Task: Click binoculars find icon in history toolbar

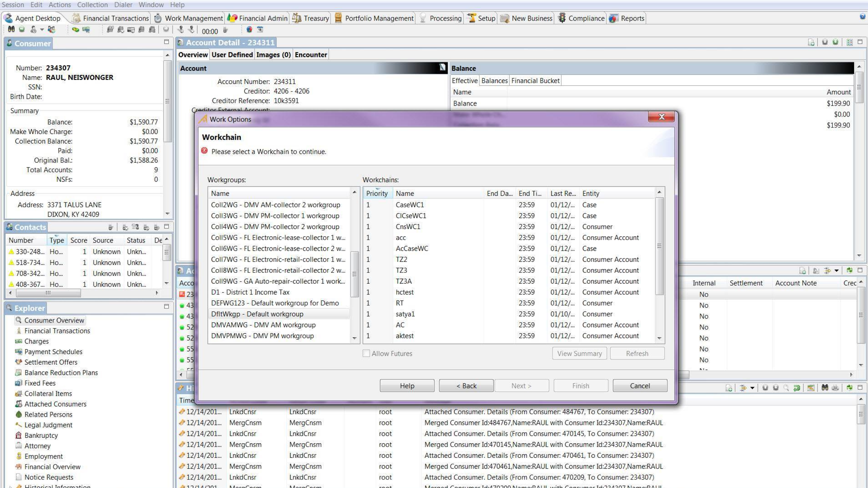Action: (825, 388)
